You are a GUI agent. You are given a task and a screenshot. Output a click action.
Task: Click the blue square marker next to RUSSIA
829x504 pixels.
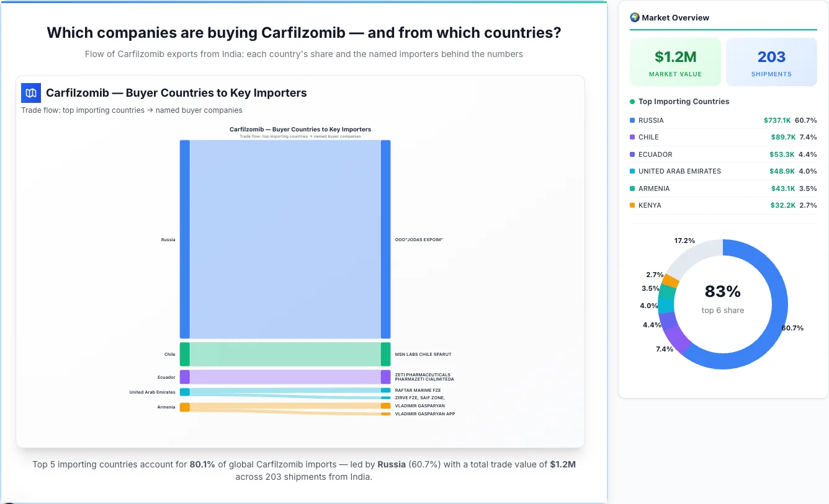coord(631,120)
